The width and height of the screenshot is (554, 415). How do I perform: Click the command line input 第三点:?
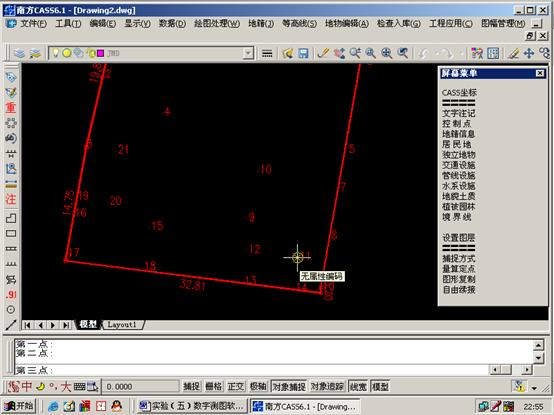[251, 370]
